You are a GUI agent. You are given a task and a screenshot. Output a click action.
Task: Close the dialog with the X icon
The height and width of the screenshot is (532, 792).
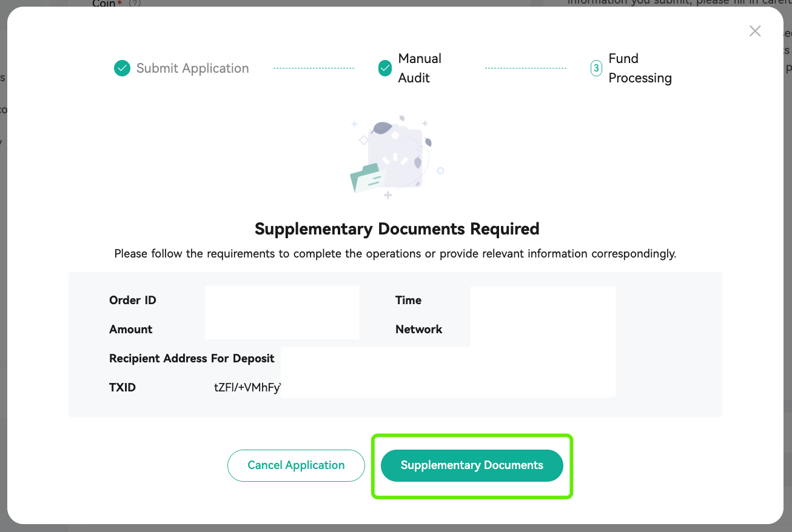(755, 31)
